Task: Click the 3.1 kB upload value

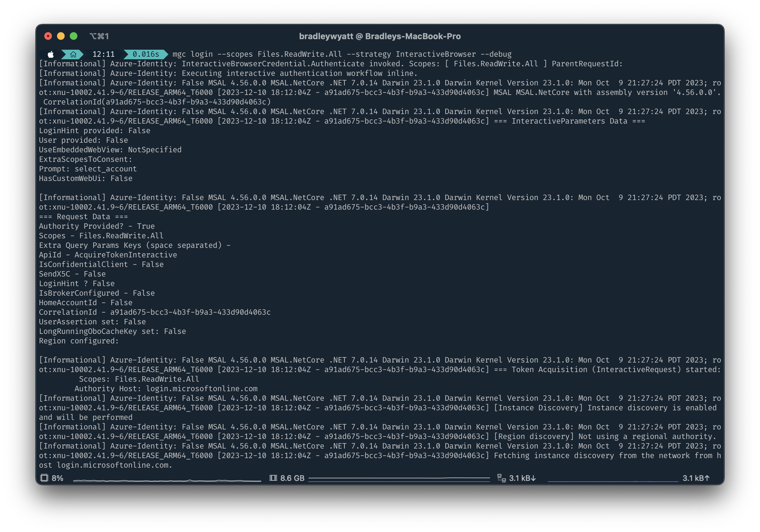Action: click(x=696, y=478)
